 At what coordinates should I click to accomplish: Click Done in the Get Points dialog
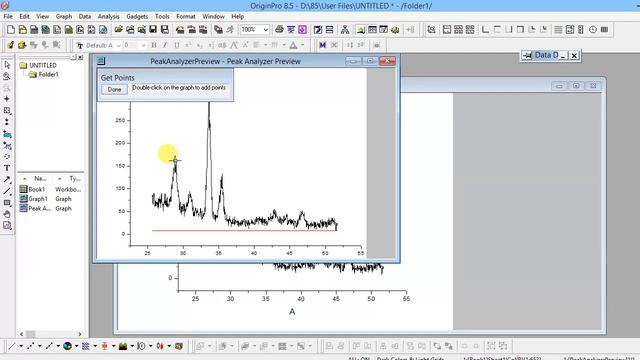pyautogui.click(x=114, y=89)
